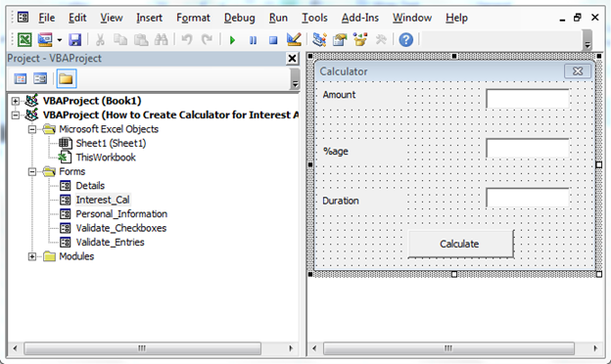Select the Validate_Entries form
Screen dimensions: 611x364
click(x=110, y=242)
